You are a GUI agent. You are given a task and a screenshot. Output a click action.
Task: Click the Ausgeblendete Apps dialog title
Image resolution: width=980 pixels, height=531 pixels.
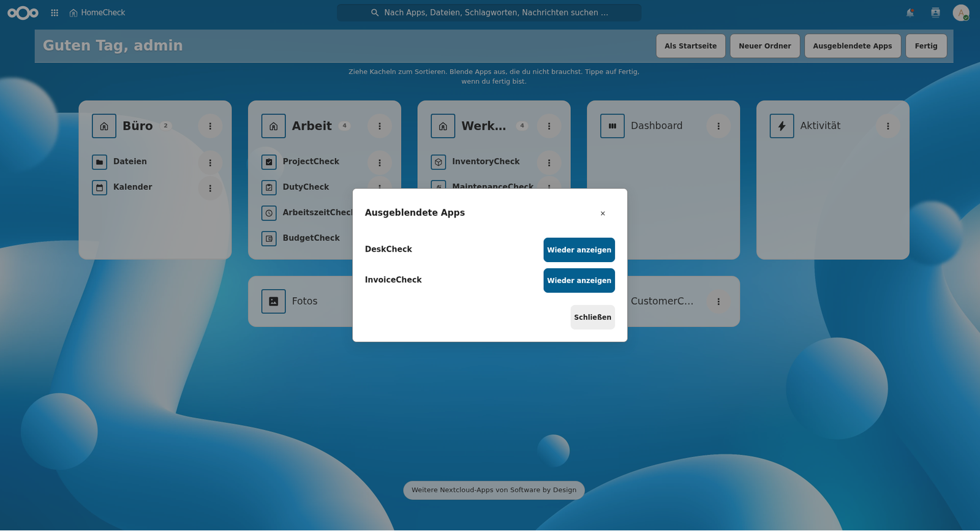(x=415, y=213)
